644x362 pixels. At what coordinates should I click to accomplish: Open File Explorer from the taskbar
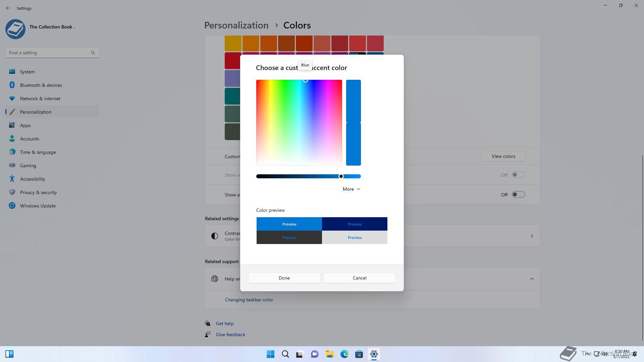[329, 354]
